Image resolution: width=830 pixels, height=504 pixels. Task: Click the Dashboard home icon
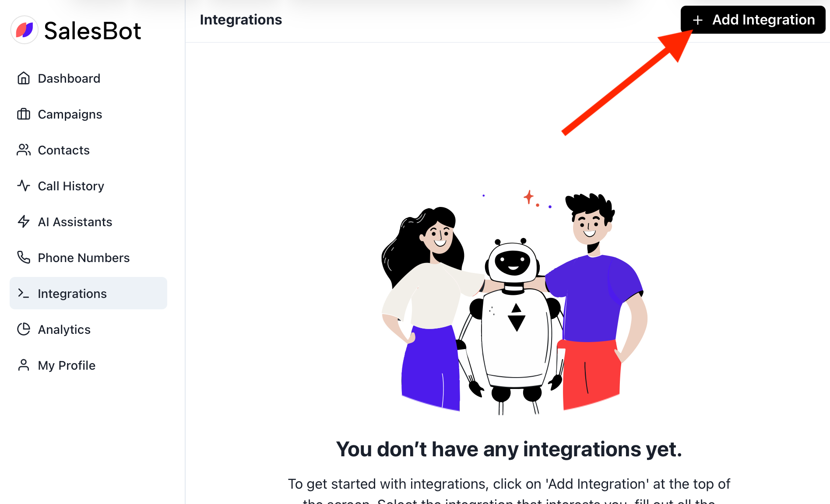(24, 78)
